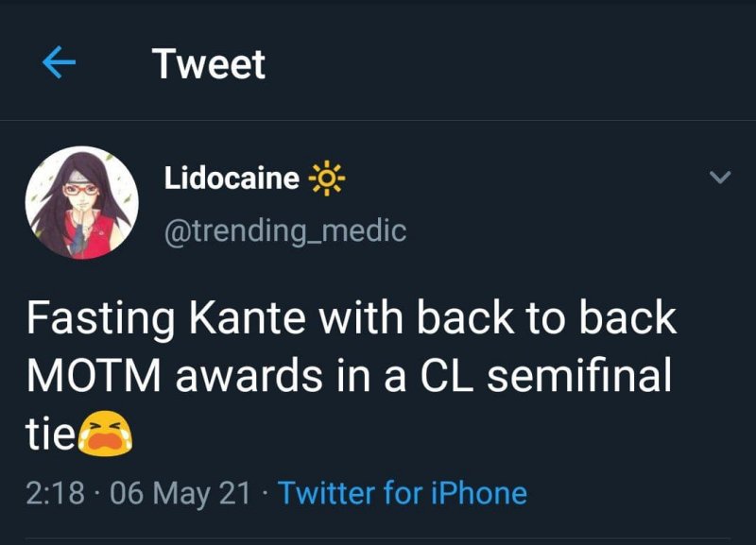Click the Tweet header title
The image size is (756, 545).
[x=209, y=64]
